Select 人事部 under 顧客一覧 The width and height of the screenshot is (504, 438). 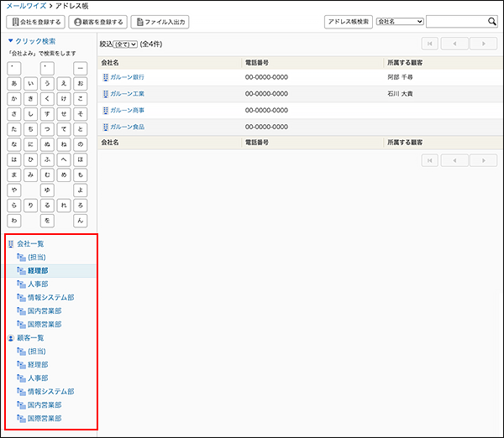click(38, 378)
